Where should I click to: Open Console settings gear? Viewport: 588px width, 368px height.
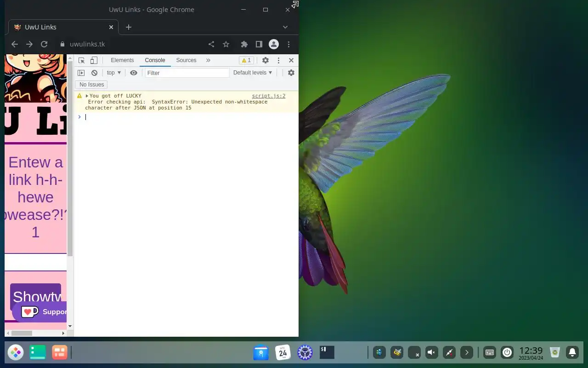[x=291, y=73]
